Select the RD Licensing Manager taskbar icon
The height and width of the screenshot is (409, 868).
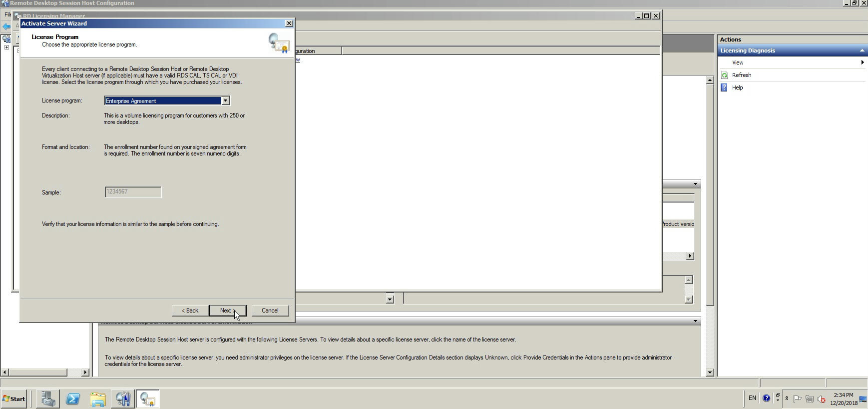click(x=148, y=399)
